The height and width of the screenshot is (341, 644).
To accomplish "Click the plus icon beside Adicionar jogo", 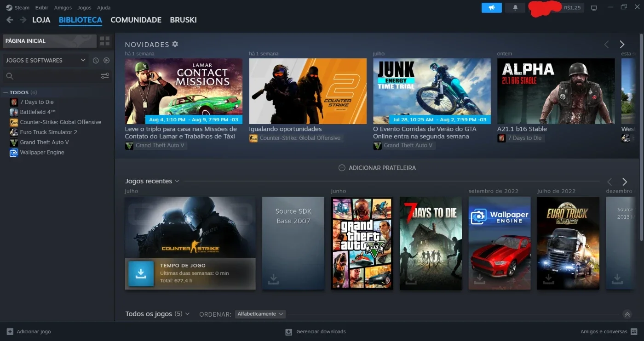I will (10, 331).
